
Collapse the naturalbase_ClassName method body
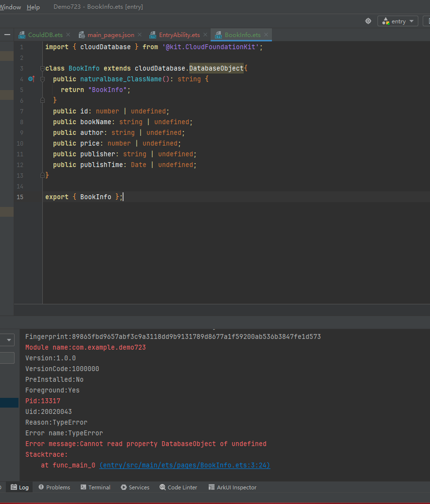[x=42, y=79]
